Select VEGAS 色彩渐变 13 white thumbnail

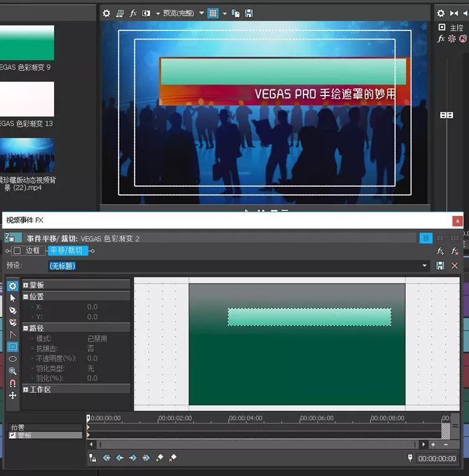point(27,99)
